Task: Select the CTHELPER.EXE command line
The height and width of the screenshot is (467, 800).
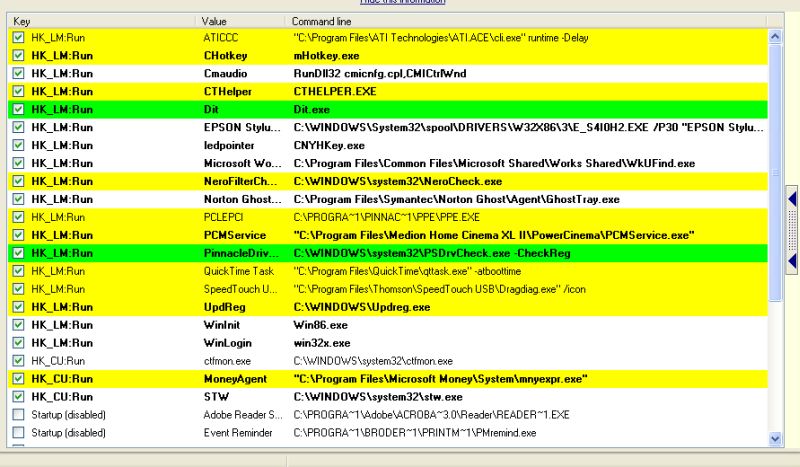Action: click(x=335, y=91)
